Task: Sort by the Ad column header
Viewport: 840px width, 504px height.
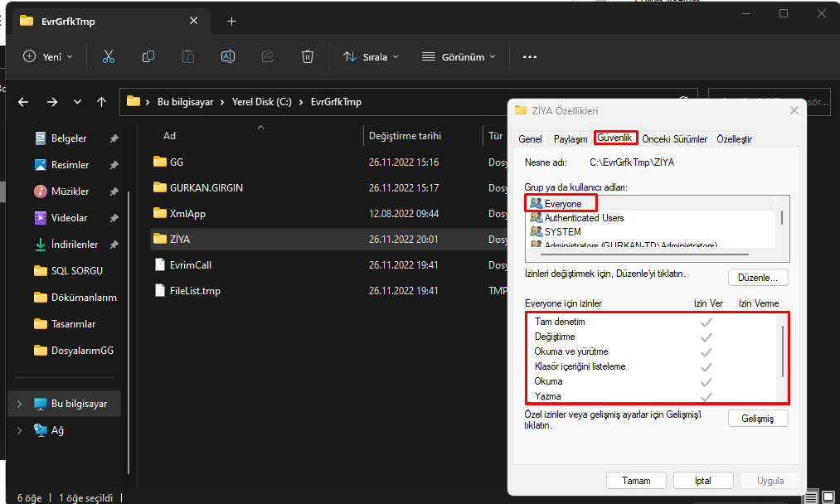Action: click(169, 136)
